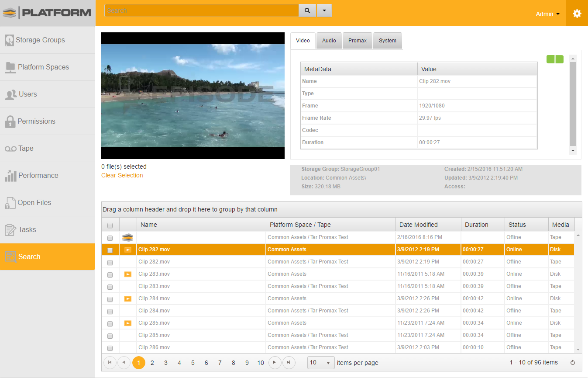Click the play icon for Clip 283.mov
The width and height of the screenshot is (588, 378).
[x=128, y=274]
